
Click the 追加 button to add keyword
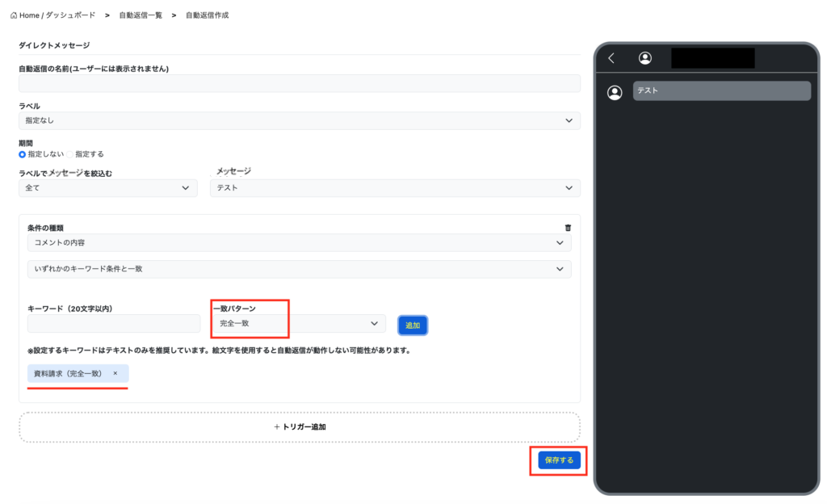[413, 325]
